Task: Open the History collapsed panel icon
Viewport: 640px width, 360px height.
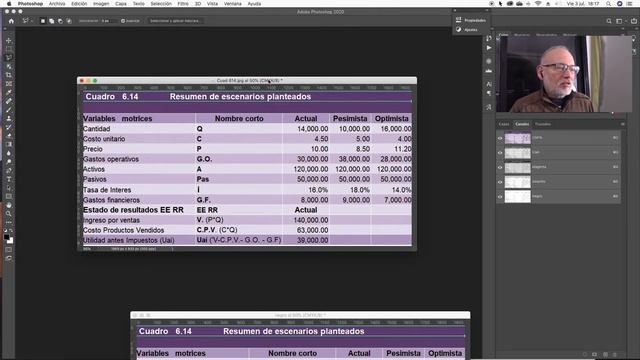Action: point(489,38)
